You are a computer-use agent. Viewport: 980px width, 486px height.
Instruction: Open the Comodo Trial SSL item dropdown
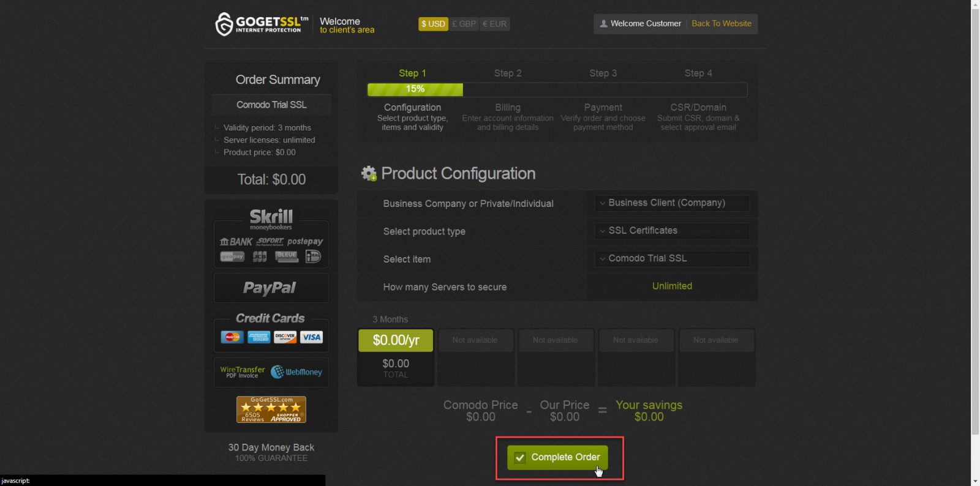[672, 258]
